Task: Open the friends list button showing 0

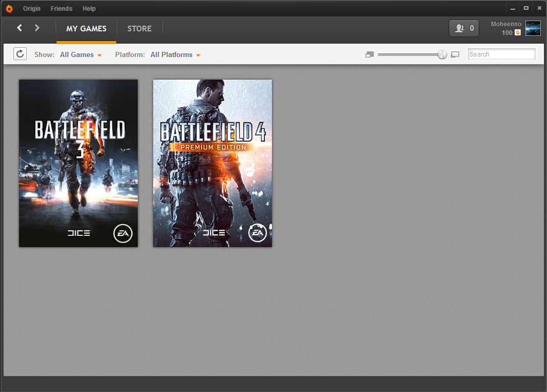Action: (x=464, y=28)
